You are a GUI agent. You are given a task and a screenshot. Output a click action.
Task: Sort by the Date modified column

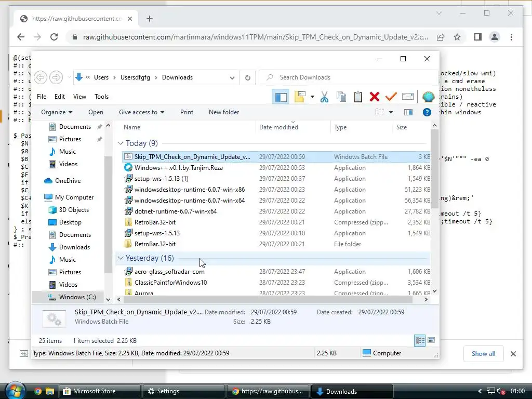click(x=293, y=127)
